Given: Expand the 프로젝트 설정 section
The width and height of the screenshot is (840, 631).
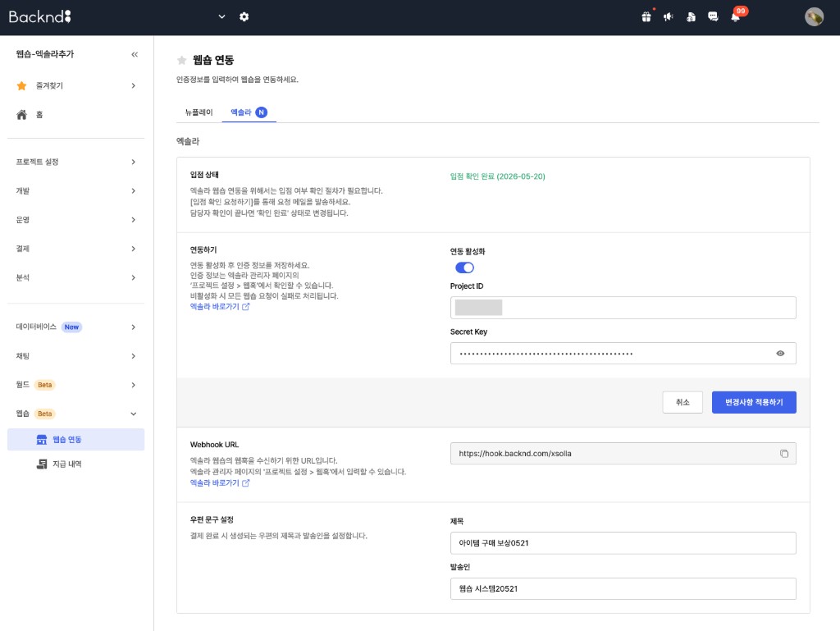Looking at the screenshot, I should [x=75, y=162].
